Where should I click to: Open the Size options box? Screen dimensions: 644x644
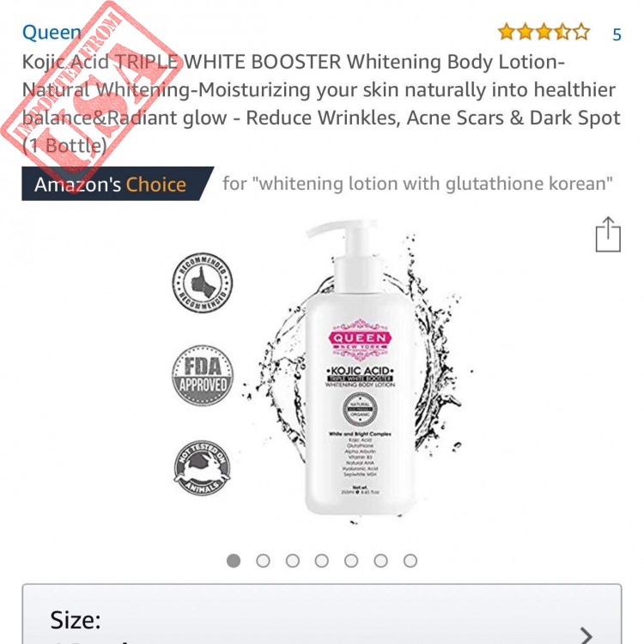coord(322,614)
